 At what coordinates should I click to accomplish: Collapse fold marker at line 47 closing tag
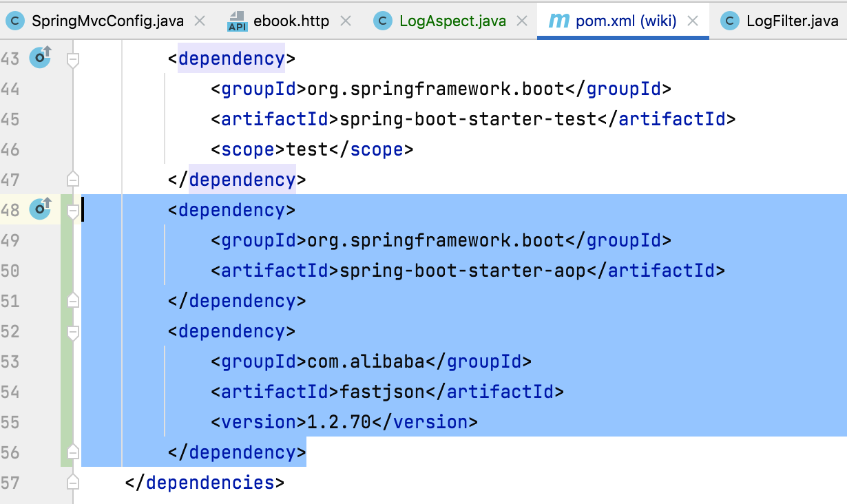coord(73,180)
